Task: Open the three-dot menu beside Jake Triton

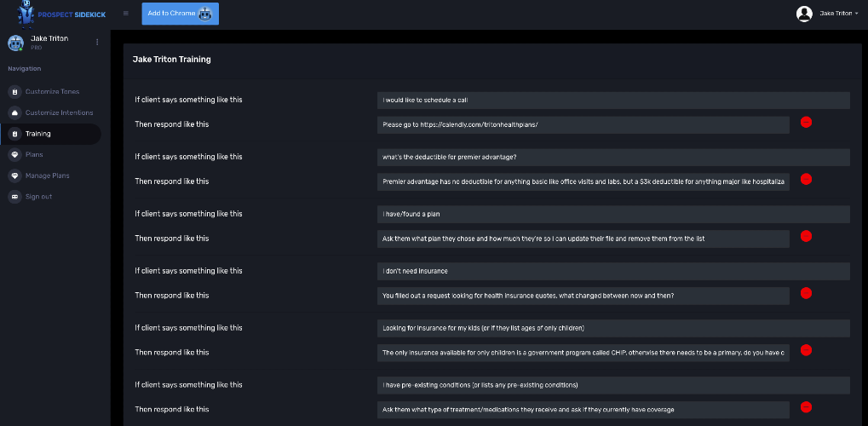Action: (x=97, y=42)
